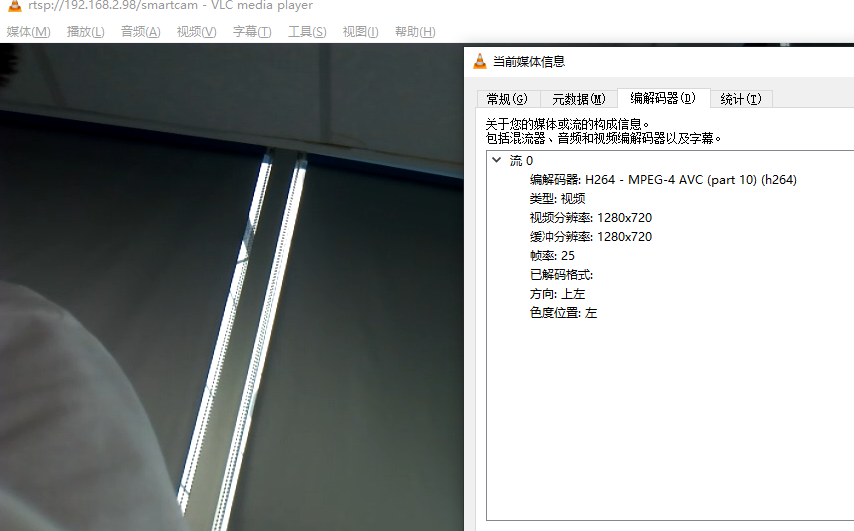Open the 字幕(T) menu
The width and height of the screenshot is (854, 531).
pyautogui.click(x=252, y=32)
